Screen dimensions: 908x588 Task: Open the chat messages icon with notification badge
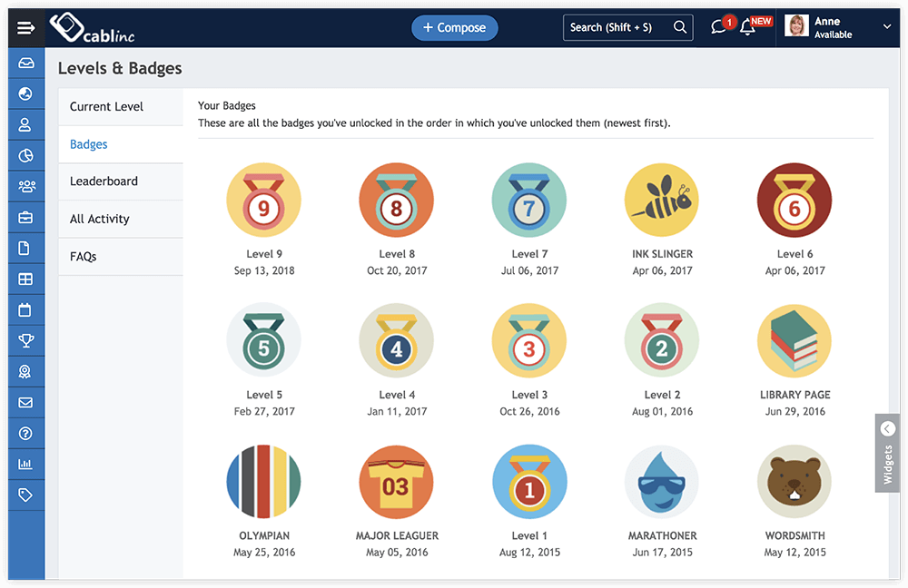(x=717, y=27)
